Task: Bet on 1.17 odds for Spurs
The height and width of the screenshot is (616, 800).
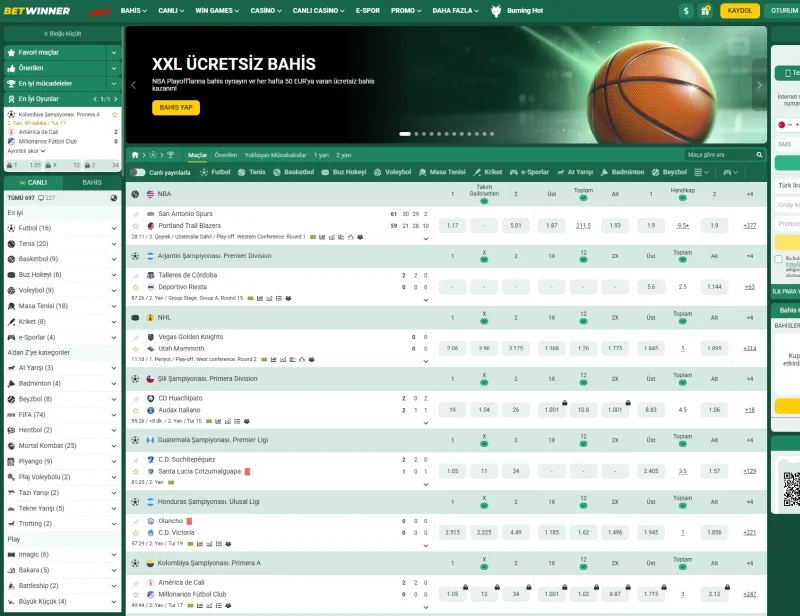Action: coord(453,226)
